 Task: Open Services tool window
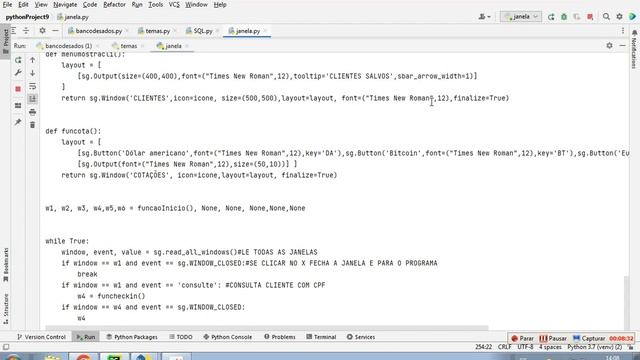click(x=361, y=337)
